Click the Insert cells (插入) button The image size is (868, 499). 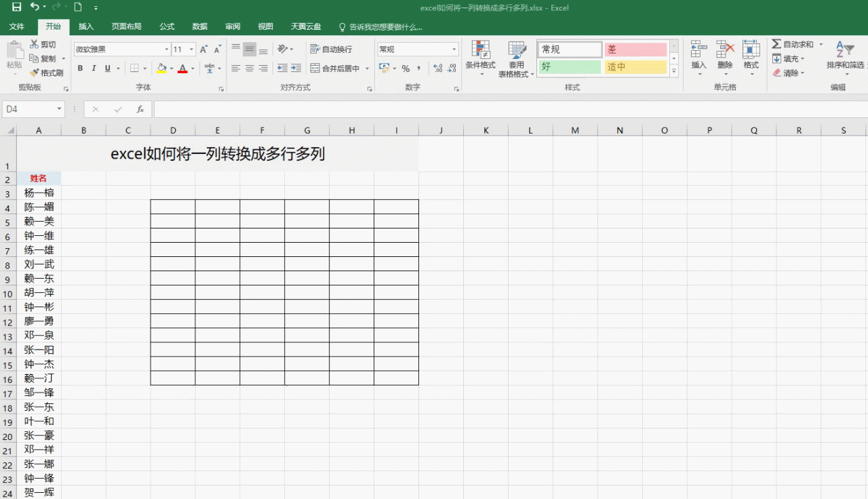point(699,57)
